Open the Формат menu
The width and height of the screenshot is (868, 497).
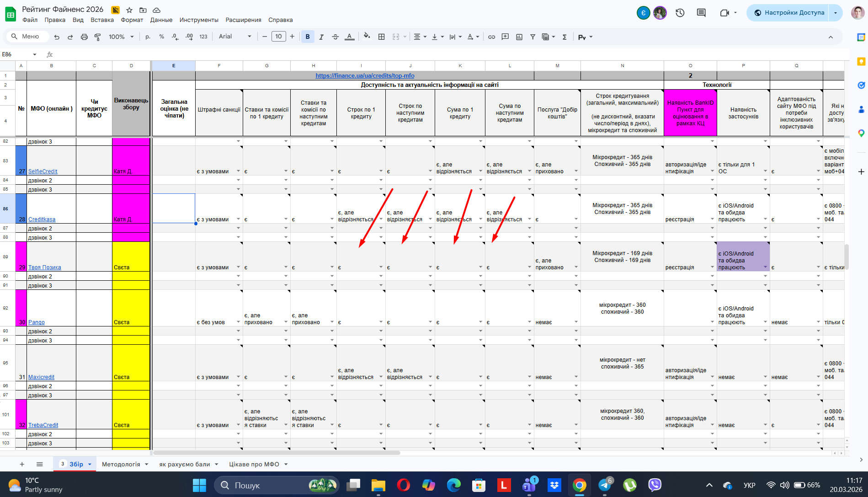pos(132,20)
